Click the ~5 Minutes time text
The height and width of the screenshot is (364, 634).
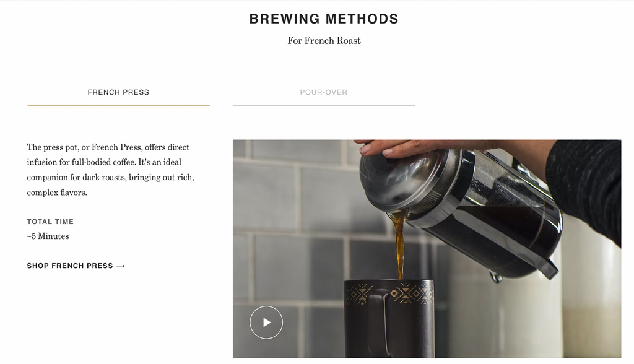point(48,236)
